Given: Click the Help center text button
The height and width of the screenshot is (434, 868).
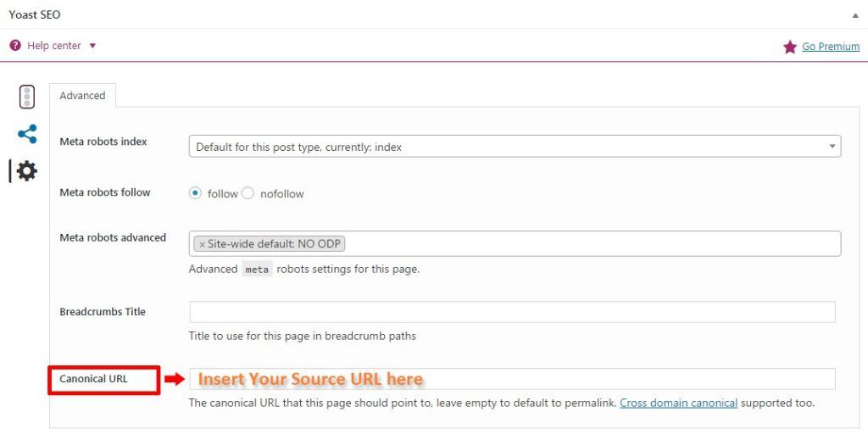Looking at the screenshot, I should pos(54,46).
